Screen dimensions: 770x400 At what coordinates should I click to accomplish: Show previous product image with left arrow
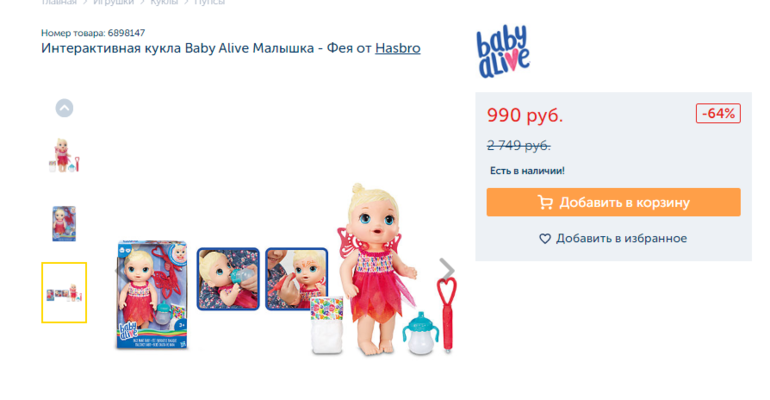(x=117, y=269)
